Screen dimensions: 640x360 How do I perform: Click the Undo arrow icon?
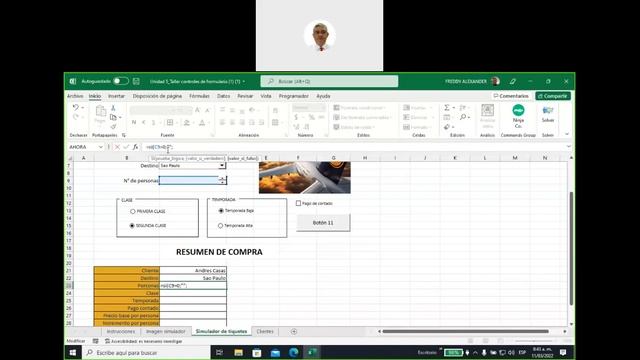pos(76,107)
